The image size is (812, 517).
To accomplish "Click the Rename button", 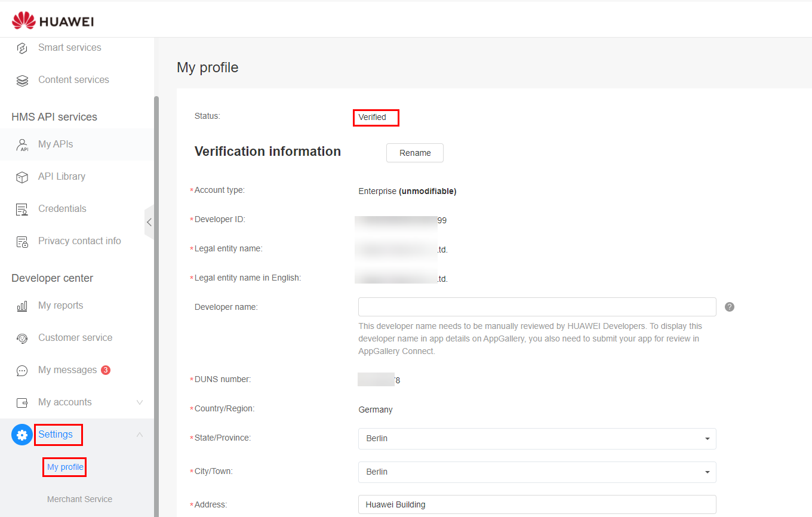I will pyautogui.click(x=414, y=153).
